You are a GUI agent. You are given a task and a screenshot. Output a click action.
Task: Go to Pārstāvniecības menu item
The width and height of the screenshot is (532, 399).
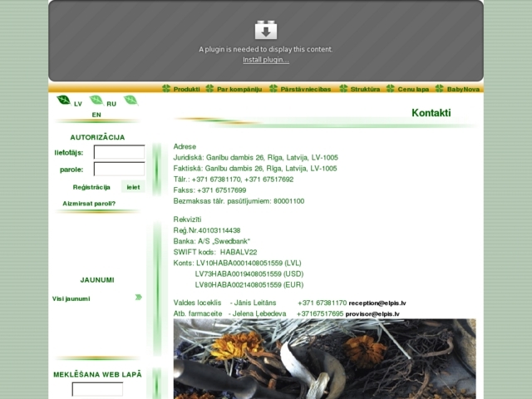tap(305, 89)
